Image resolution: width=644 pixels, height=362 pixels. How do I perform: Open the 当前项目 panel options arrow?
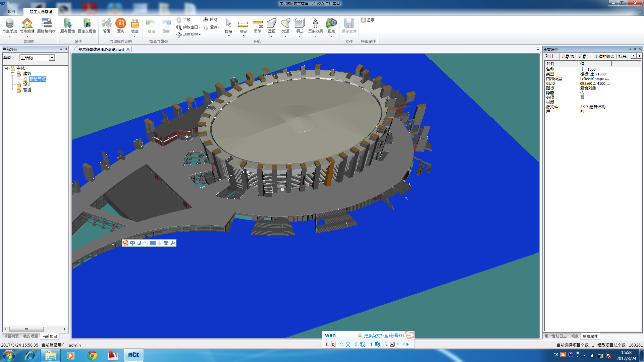point(61,49)
